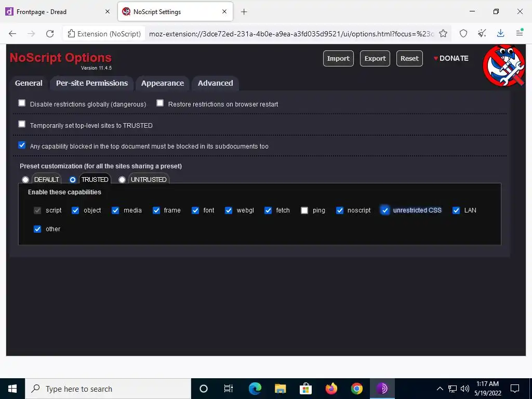Viewport: 532px width, 399px height.
Task: Toggle the fetch capability checkbox
Action: [x=268, y=211]
